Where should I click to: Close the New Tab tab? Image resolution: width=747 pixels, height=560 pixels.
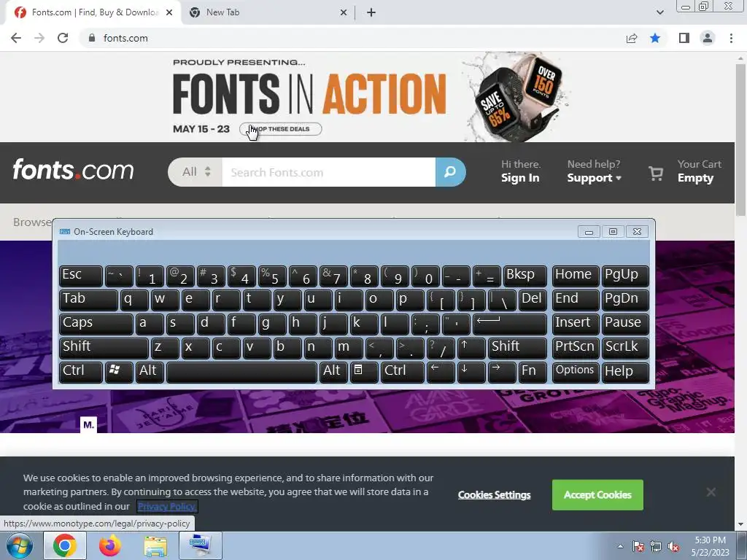coord(344,12)
